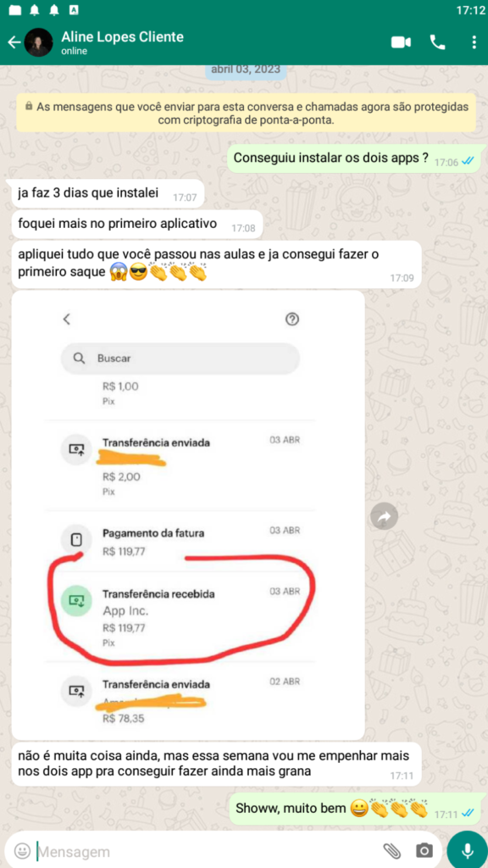The image size is (488, 868).
Task: Open contact info via Aline Lopes Cliente name
Action: (x=122, y=37)
